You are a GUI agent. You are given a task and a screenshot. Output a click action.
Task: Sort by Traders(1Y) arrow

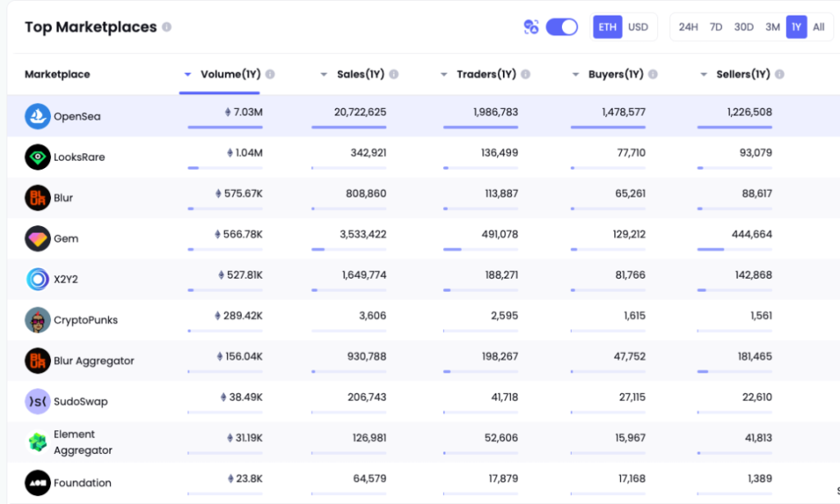444,75
